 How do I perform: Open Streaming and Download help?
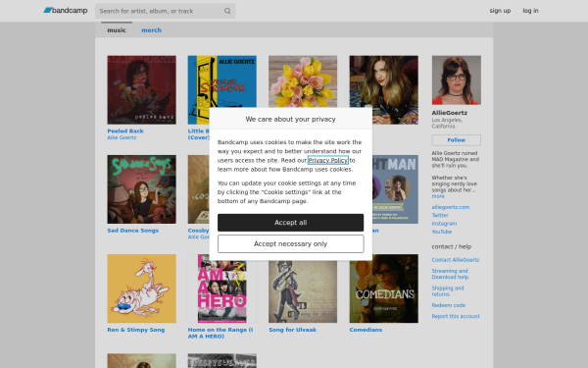pos(450,274)
